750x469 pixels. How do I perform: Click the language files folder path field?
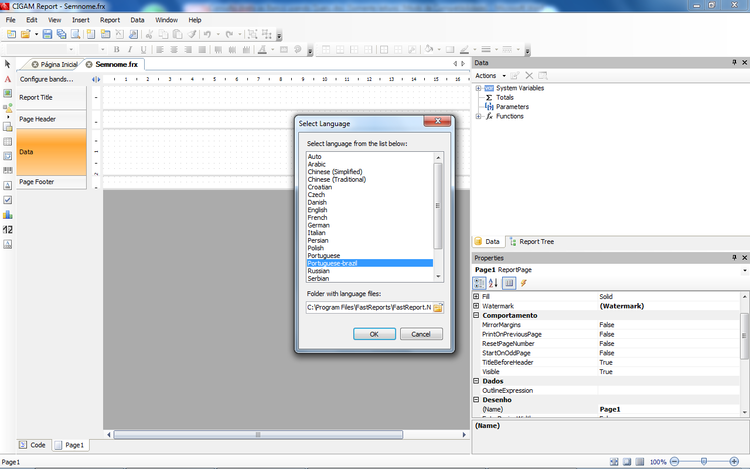coord(369,307)
